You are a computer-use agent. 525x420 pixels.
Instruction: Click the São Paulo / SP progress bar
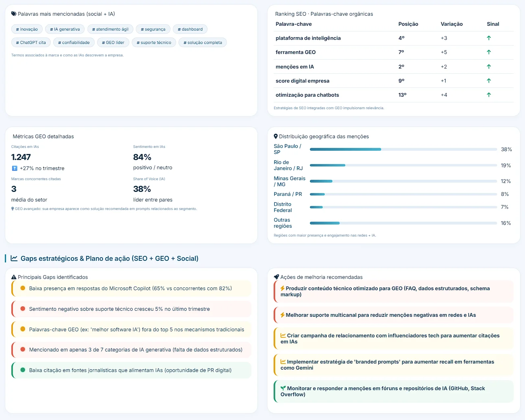[x=403, y=150]
